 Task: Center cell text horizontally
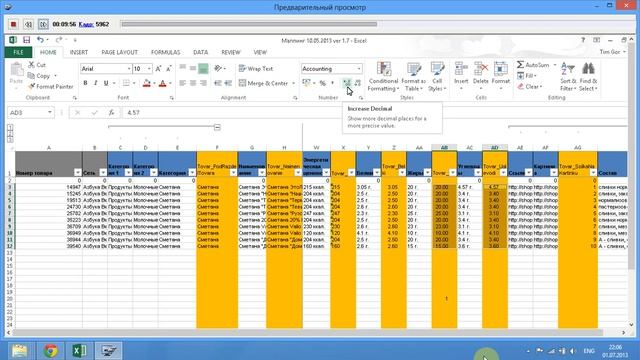193,83
